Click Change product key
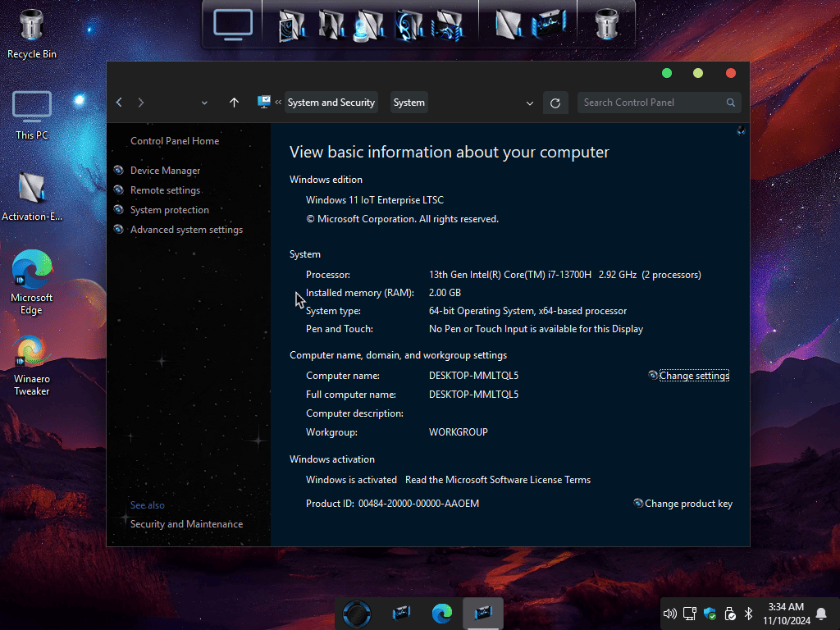This screenshot has width=840, height=630. click(688, 504)
